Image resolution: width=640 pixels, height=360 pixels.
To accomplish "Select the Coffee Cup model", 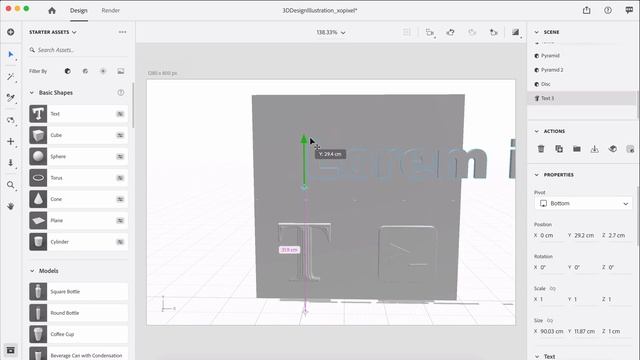I will point(78,334).
